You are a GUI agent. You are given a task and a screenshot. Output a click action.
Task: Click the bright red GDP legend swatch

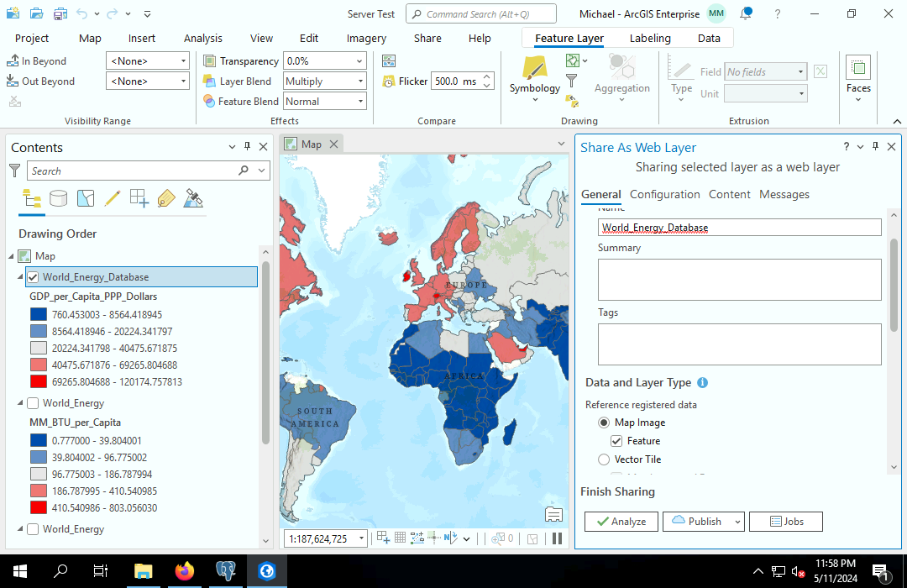pyautogui.click(x=39, y=382)
